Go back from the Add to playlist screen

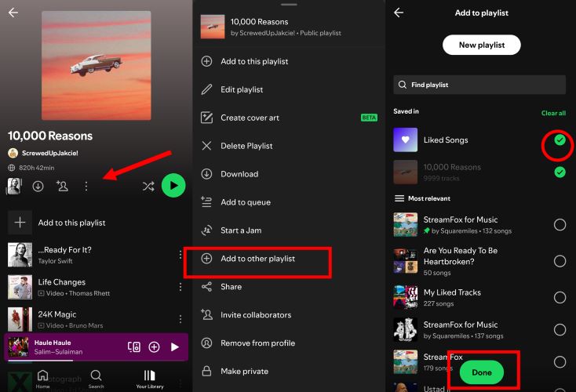pyautogui.click(x=399, y=13)
